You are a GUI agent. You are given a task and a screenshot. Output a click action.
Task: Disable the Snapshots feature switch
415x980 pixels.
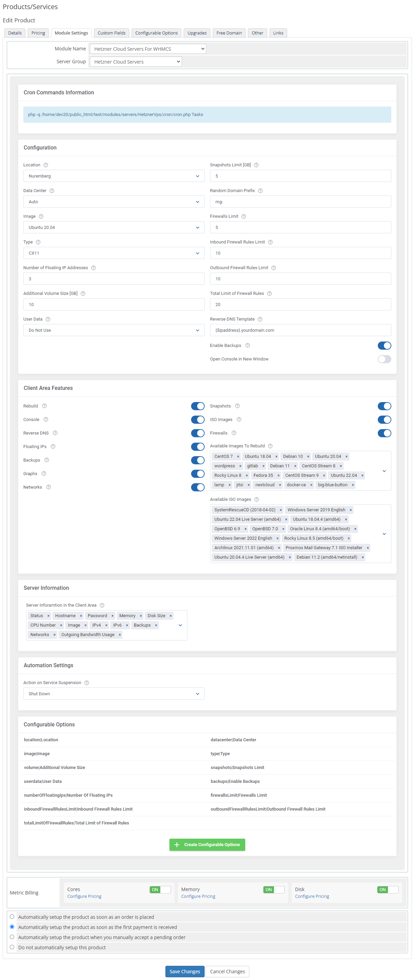(x=384, y=406)
